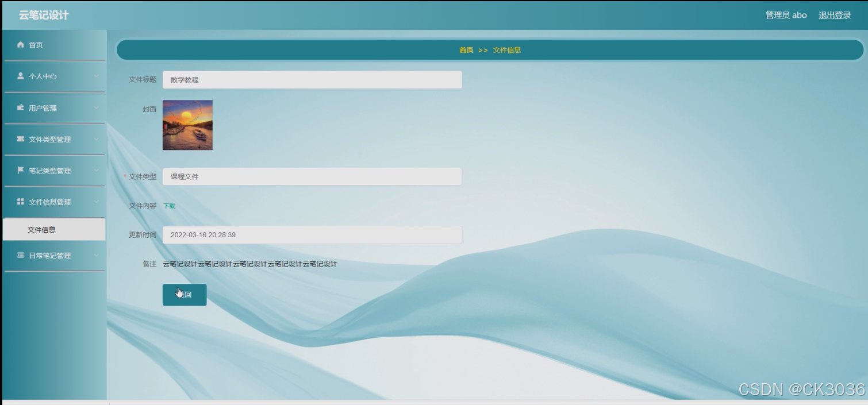Click the 文件类型 field showing 课程文件

312,177
